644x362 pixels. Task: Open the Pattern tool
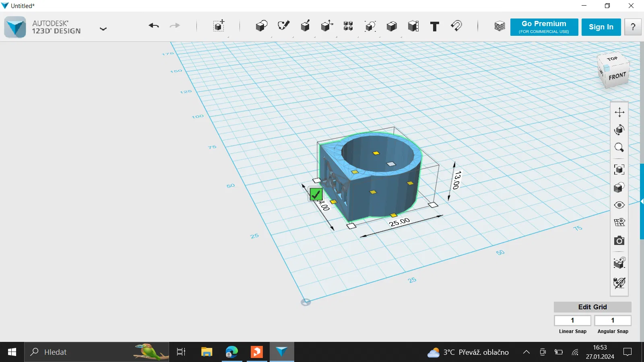point(348,27)
